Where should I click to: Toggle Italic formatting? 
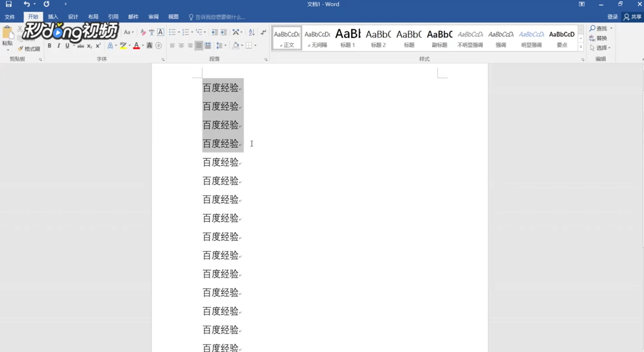click(58, 46)
